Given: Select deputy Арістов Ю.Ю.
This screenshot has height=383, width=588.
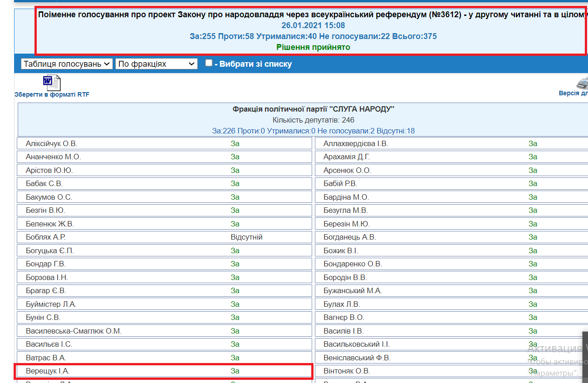Looking at the screenshot, I should pyautogui.click(x=49, y=171).
